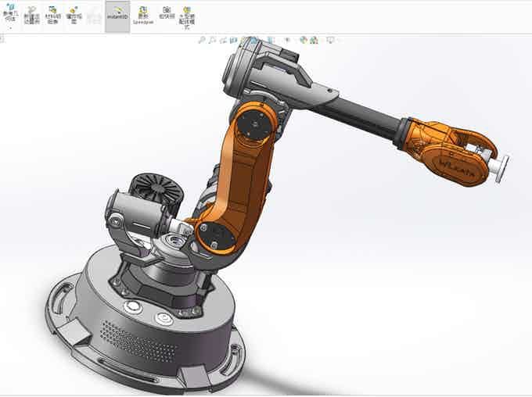Click Zoom to Fit magnifier icon
Image resolution: width=532 pixels, height=397 pixels.
[201, 40]
